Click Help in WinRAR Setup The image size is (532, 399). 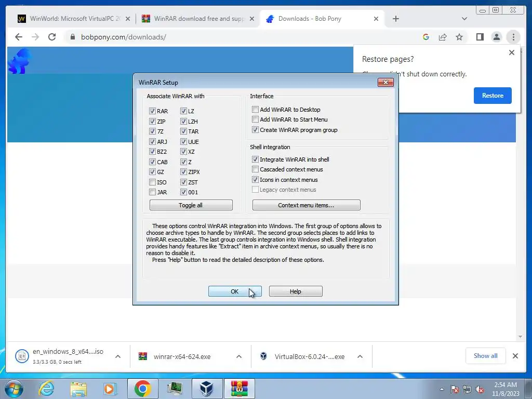296,291
